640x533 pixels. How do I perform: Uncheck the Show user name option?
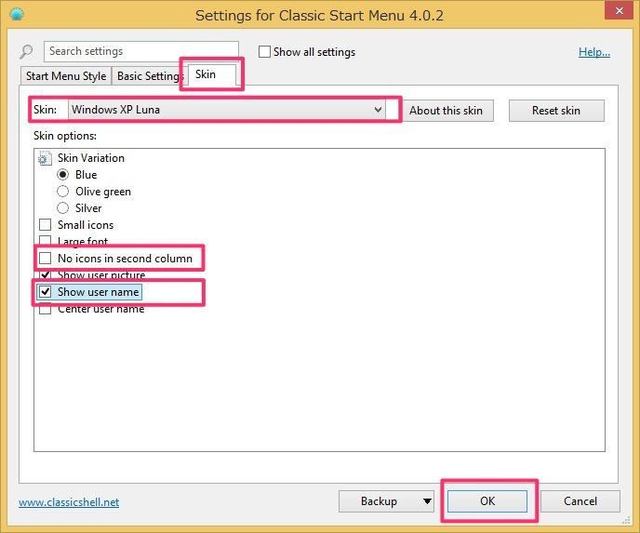click(45, 292)
